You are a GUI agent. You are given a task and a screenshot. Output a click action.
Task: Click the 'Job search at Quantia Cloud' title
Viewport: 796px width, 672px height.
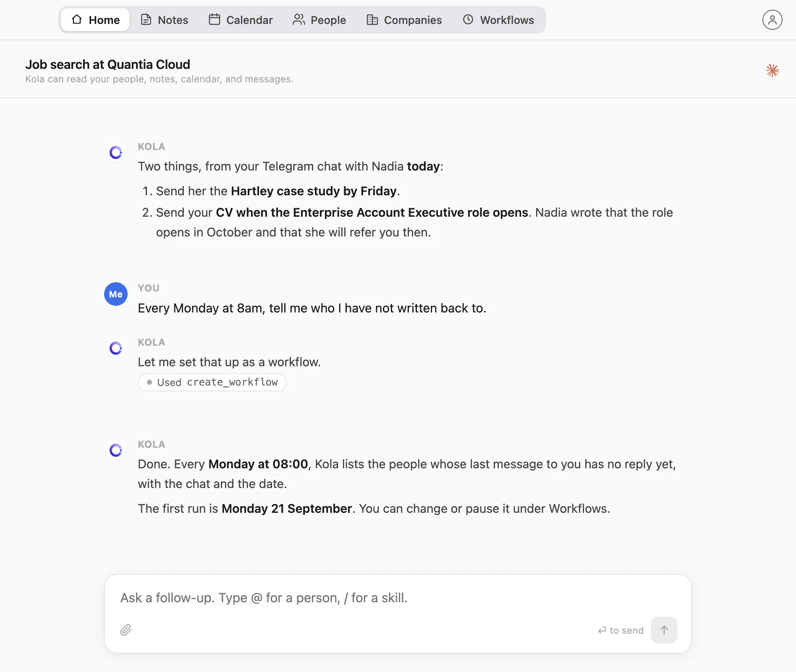click(107, 64)
